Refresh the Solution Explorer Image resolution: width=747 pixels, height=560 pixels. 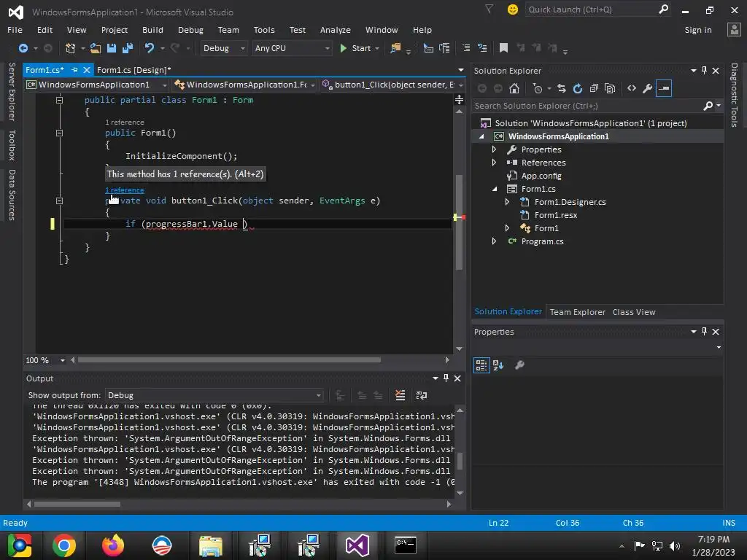pyautogui.click(x=578, y=88)
